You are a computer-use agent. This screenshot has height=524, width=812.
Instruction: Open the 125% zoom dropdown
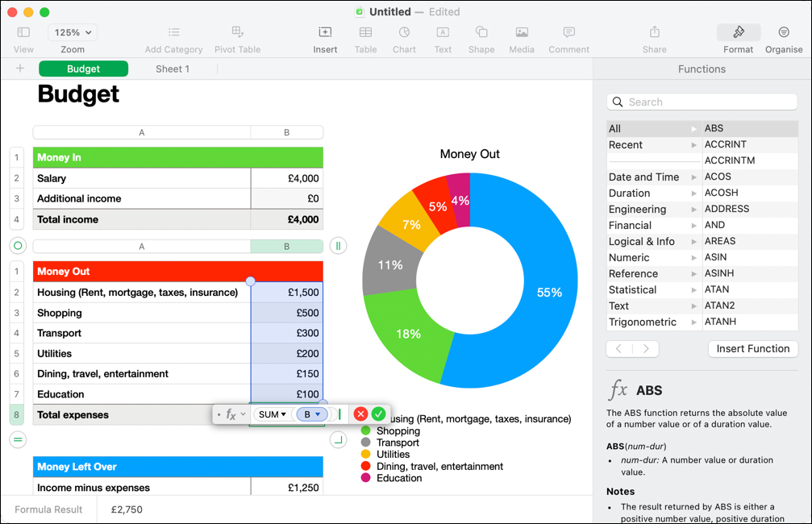(x=73, y=32)
